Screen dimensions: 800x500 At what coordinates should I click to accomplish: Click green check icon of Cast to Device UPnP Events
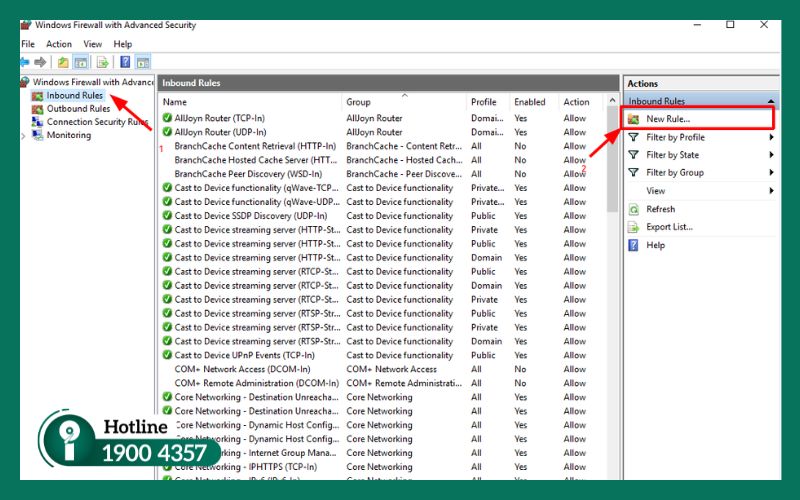167,355
